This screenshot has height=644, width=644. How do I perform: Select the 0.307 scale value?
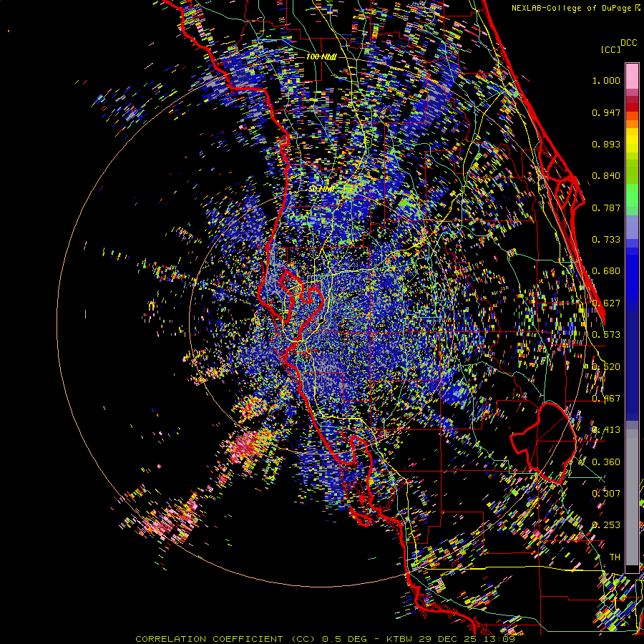coord(606,494)
